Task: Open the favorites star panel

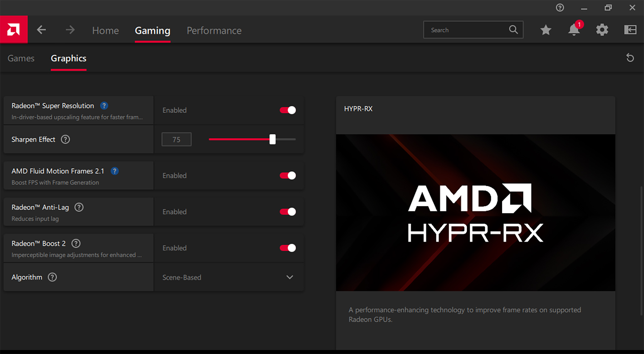Action: tap(546, 30)
